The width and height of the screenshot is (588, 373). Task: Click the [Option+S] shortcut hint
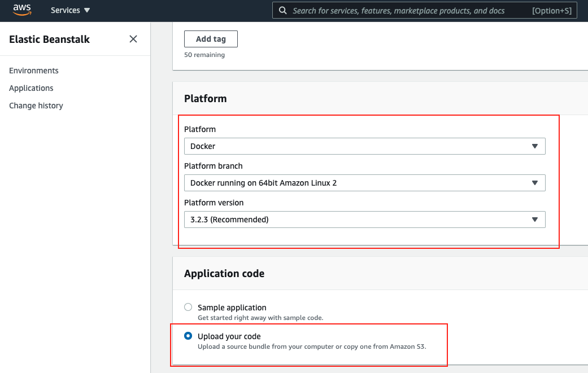(552, 11)
